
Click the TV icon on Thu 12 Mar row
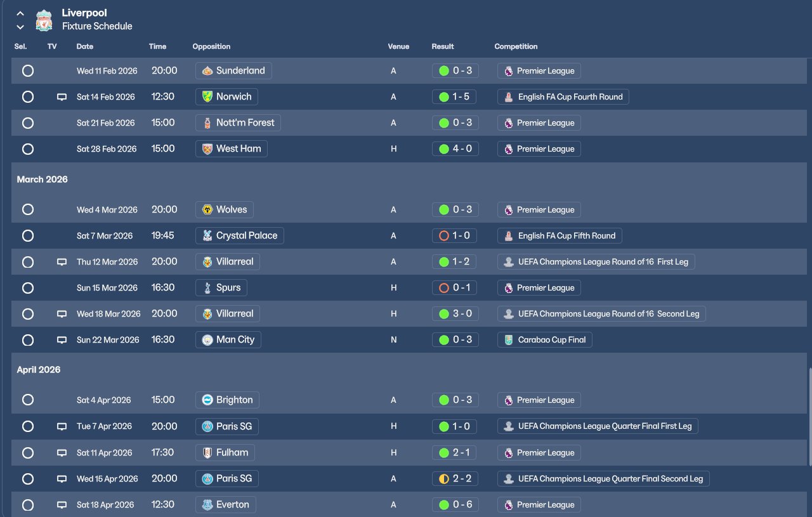pyautogui.click(x=62, y=262)
